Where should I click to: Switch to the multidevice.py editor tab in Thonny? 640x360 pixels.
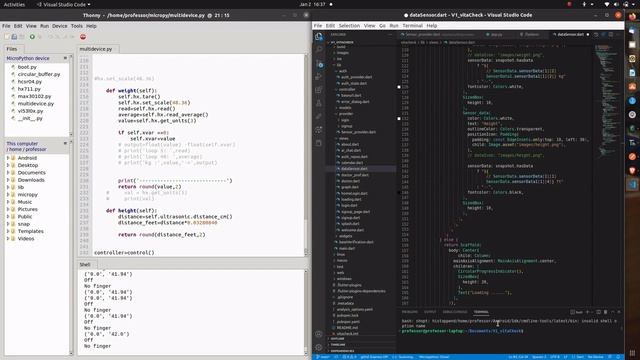coord(96,49)
